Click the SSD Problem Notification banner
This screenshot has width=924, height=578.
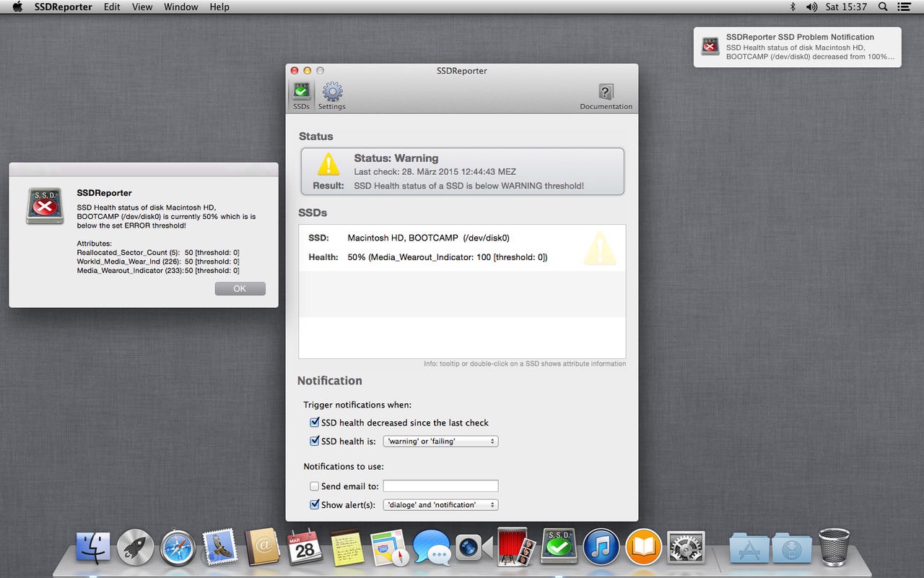(798, 47)
